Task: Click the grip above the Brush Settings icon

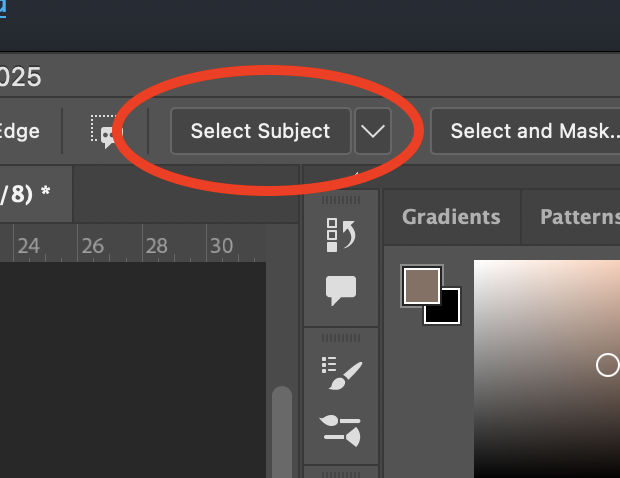Action: pos(341,338)
